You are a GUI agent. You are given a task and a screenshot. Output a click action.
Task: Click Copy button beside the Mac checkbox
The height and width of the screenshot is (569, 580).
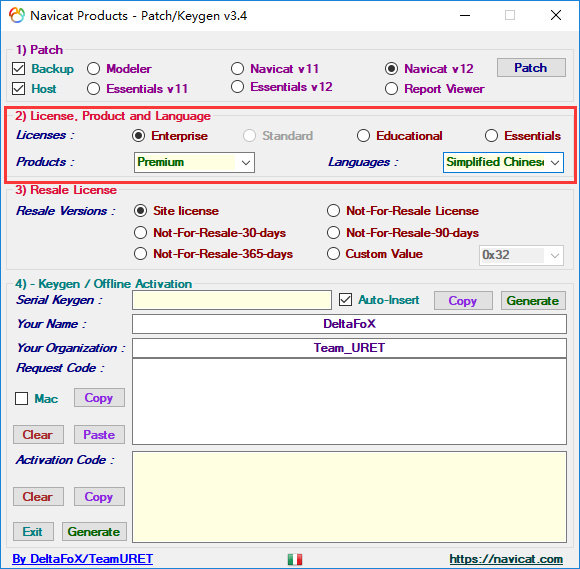(x=99, y=398)
